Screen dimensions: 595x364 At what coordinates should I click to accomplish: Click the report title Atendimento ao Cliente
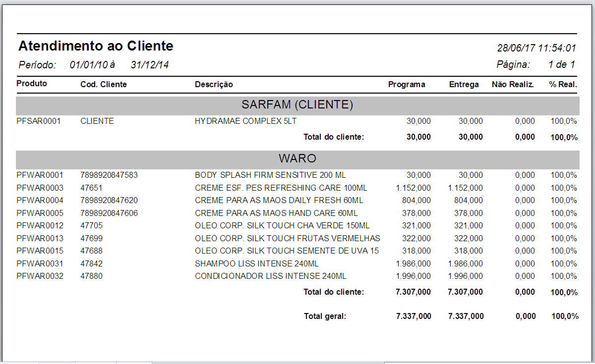coord(96,46)
